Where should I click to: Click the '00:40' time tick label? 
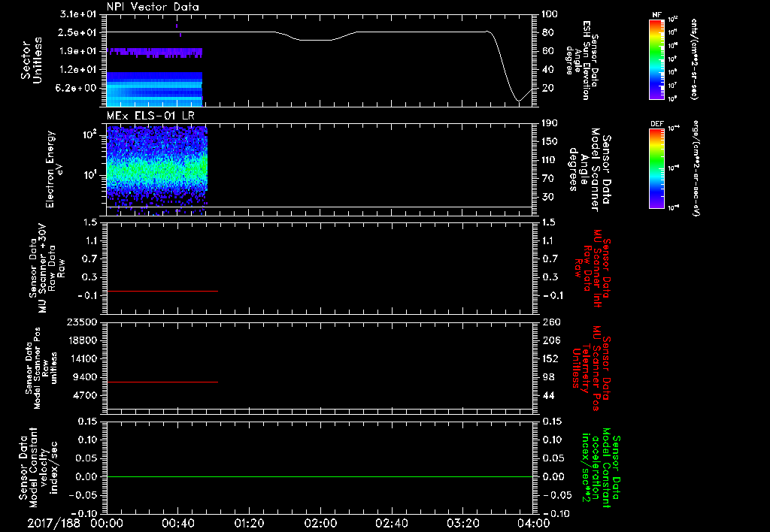(x=177, y=523)
